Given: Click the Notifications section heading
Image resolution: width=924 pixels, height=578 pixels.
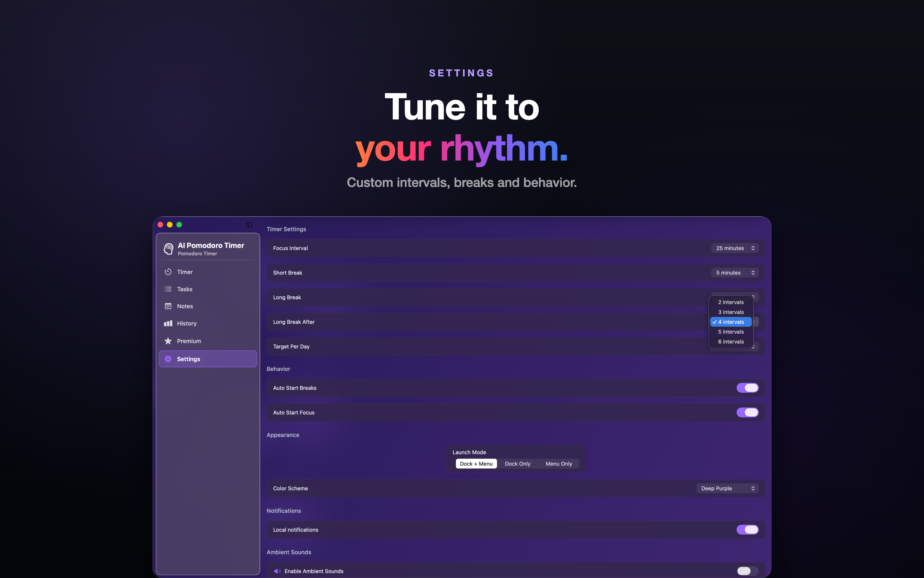Looking at the screenshot, I should (284, 511).
